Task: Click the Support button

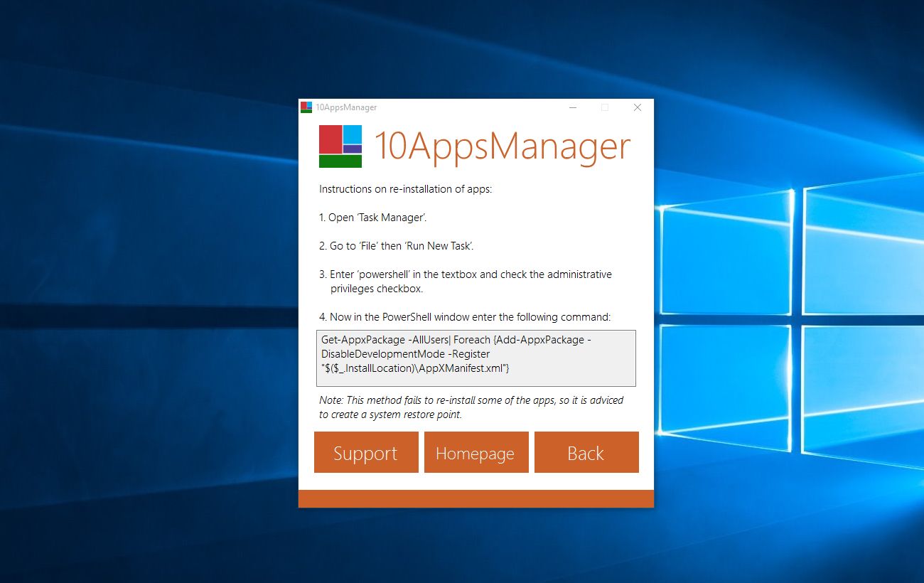Action: pos(366,452)
